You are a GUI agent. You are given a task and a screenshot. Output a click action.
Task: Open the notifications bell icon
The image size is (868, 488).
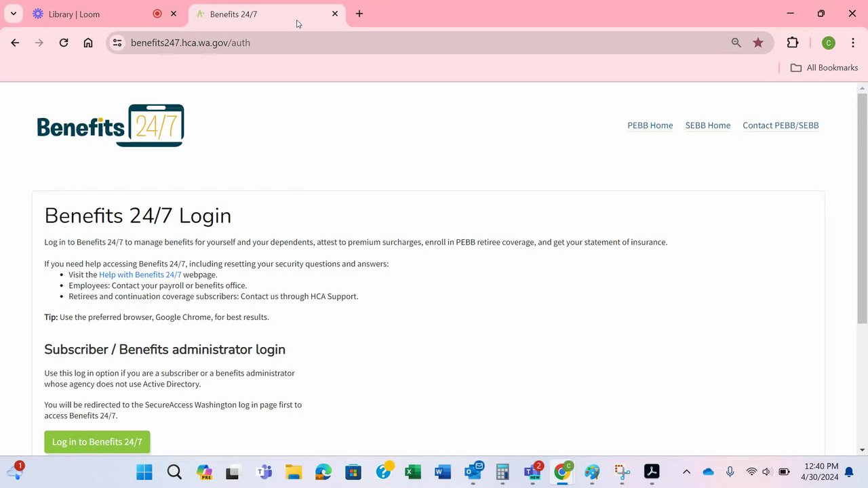(849, 472)
